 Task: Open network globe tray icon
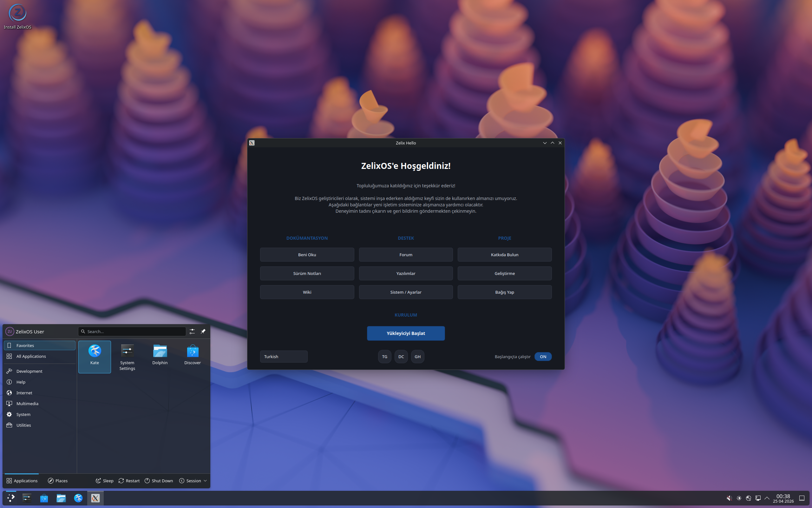tap(748, 498)
